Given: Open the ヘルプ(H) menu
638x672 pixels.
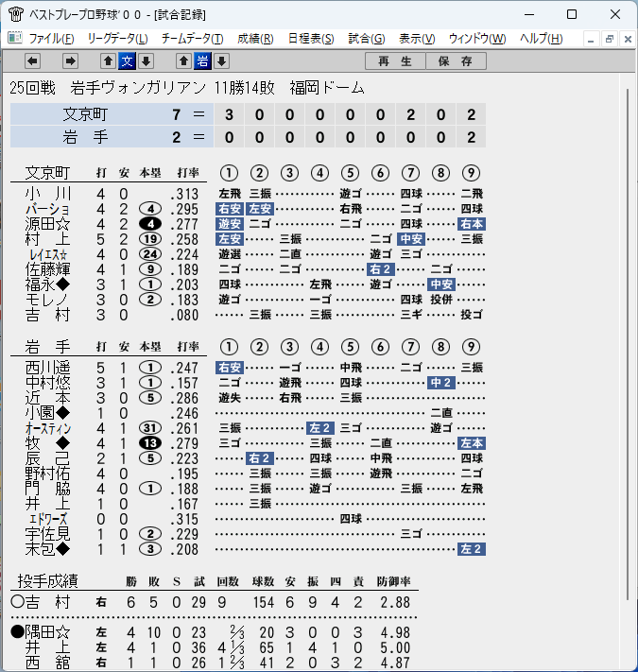Looking at the screenshot, I should coord(542,39).
